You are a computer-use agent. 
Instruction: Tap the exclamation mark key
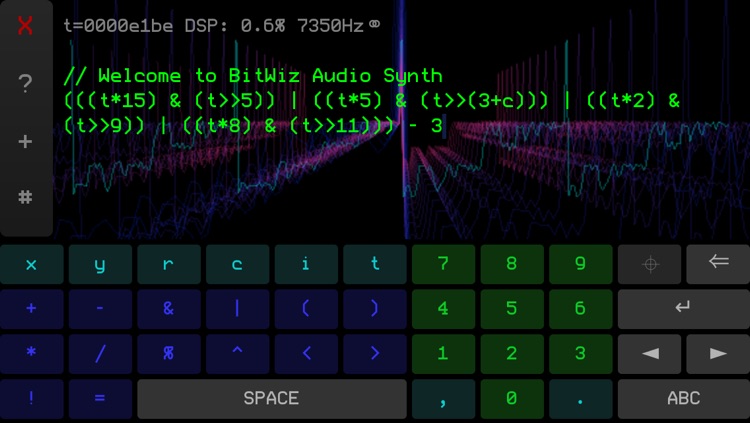pos(32,399)
